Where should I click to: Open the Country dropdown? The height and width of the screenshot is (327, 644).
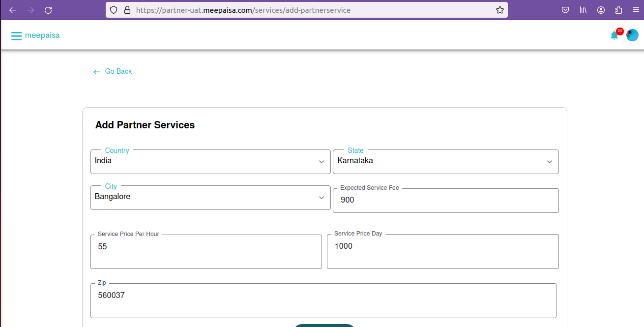tap(210, 162)
